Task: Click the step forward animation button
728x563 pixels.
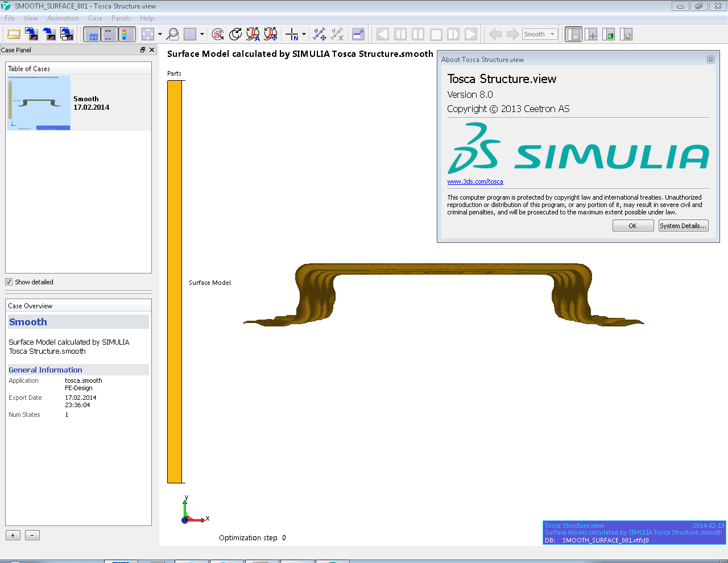Action: [x=453, y=34]
